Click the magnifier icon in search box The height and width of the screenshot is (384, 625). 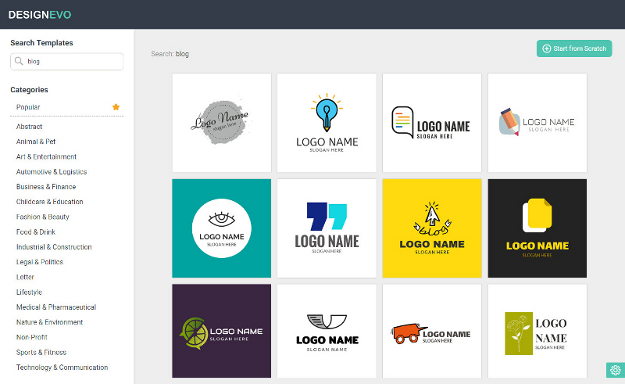pos(19,61)
